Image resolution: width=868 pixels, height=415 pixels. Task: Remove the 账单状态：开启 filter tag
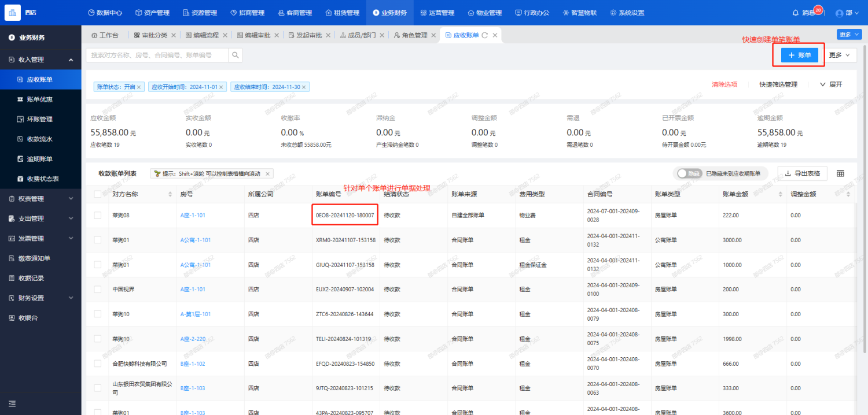(139, 87)
